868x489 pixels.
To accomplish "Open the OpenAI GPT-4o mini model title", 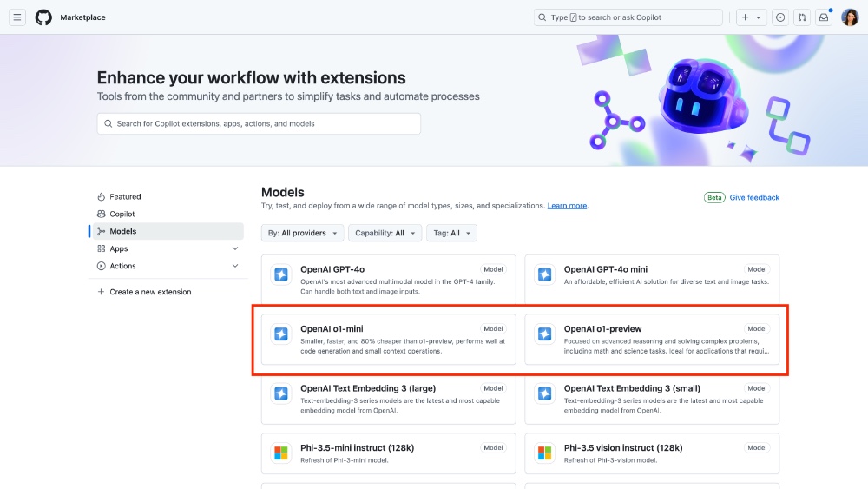I will [x=605, y=269].
